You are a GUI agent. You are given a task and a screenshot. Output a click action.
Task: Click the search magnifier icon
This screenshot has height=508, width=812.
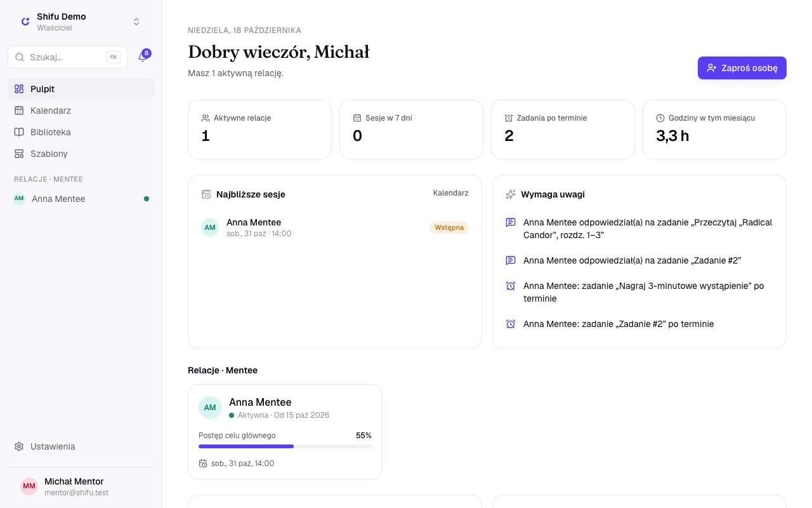[x=20, y=57]
